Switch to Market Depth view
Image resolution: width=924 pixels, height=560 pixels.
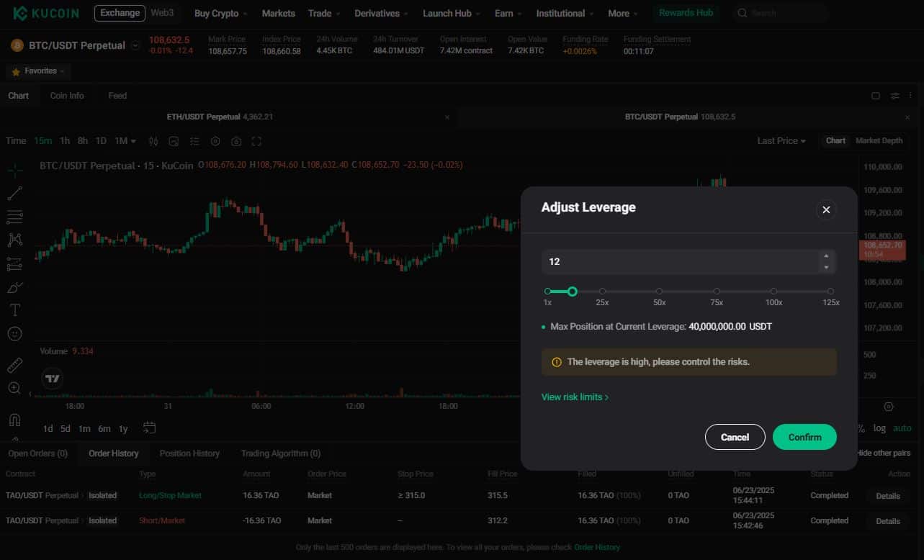[879, 141]
